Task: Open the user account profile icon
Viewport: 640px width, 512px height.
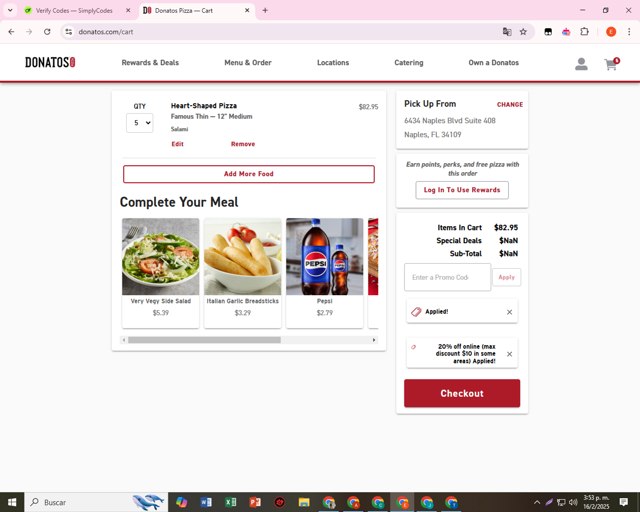Action: tap(581, 64)
